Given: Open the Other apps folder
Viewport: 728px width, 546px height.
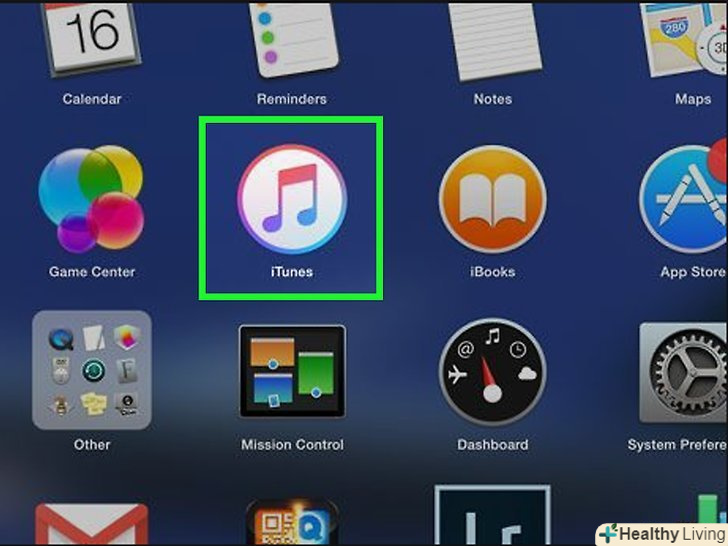Looking at the screenshot, I should pyautogui.click(x=92, y=370).
